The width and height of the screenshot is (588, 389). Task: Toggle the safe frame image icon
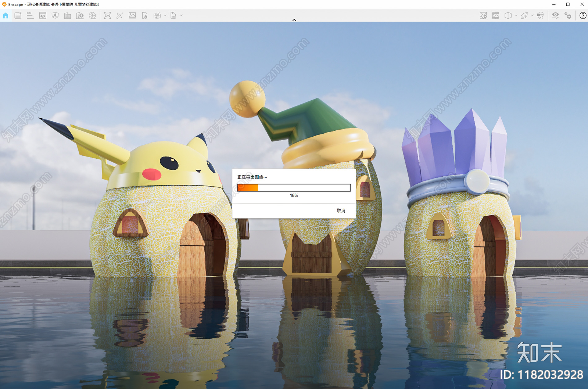click(496, 15)
